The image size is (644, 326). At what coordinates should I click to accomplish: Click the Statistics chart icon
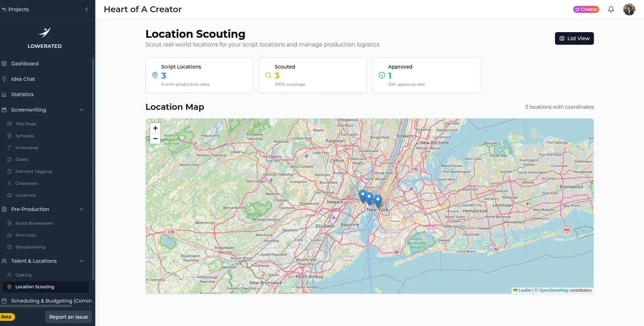(x=4, y=94)
